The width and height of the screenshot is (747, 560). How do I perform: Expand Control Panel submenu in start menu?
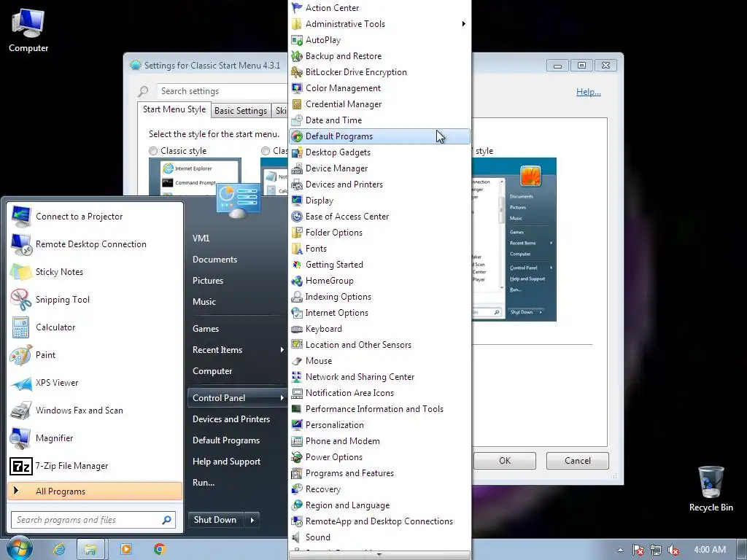[x=238, y=398]
